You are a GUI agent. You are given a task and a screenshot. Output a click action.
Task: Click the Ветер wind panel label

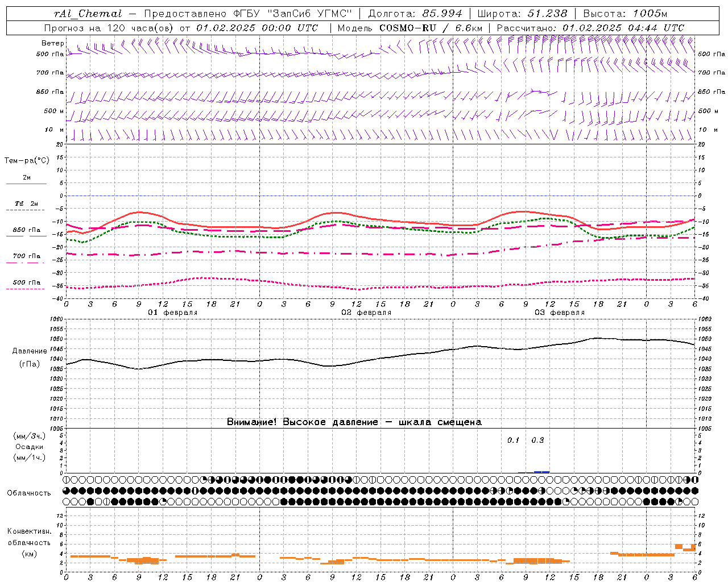(x=52, y=43)
